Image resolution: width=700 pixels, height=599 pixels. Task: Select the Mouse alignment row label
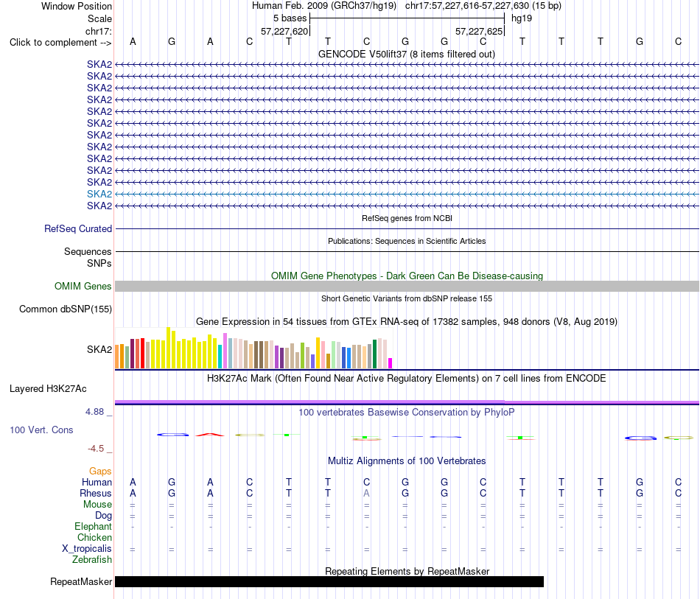[x=97, y=505]
